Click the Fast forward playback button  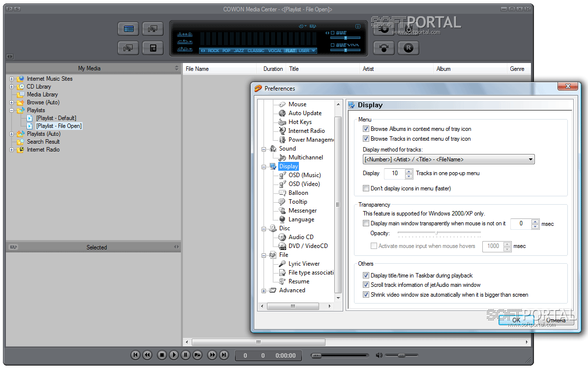[212, 355]
